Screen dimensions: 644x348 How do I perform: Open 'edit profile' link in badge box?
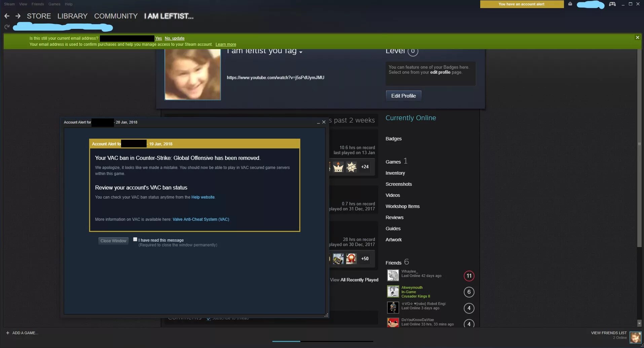[x=440, y=72]
